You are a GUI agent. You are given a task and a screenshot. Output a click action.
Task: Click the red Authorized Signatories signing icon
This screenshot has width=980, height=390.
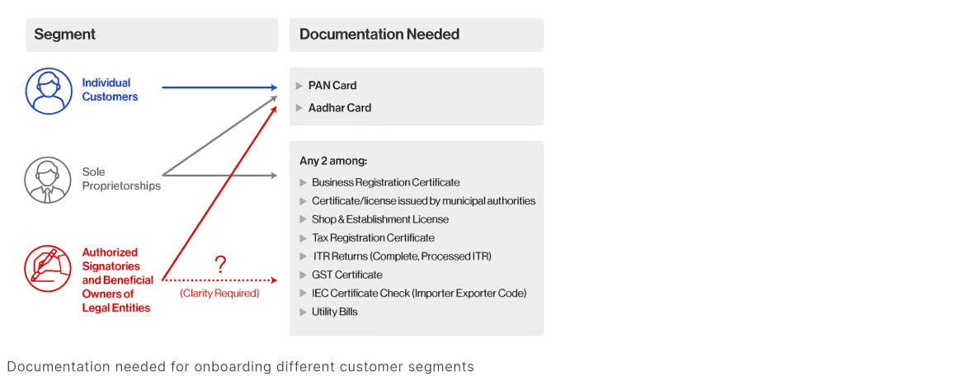click(49, 270)
